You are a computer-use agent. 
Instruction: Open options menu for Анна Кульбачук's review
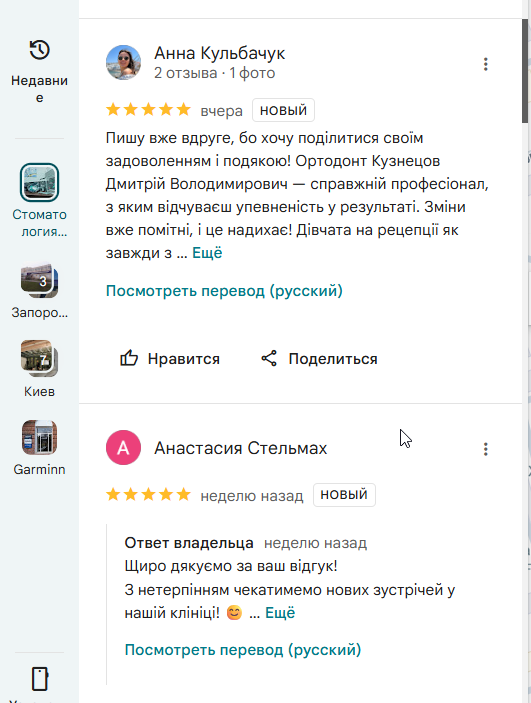point(485,64)
